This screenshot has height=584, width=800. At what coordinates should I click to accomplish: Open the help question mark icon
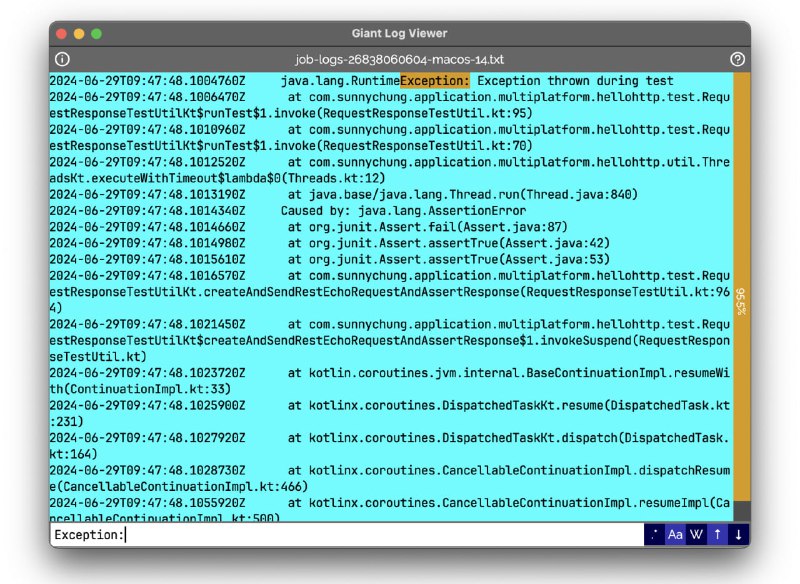pos(738,59)
